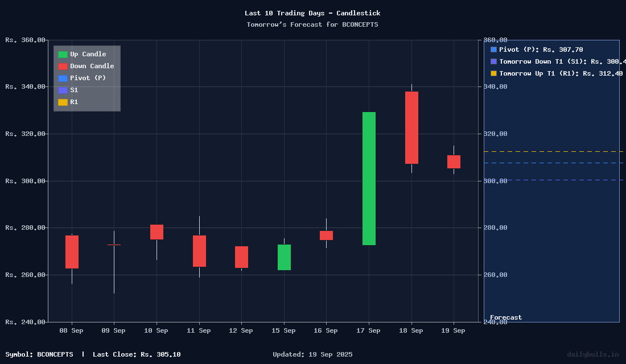Viewport: 626px width, 364px height.
Task: Click the 09 Sep x-axis label
Action: pyautogui.click(x=113, y=330)
